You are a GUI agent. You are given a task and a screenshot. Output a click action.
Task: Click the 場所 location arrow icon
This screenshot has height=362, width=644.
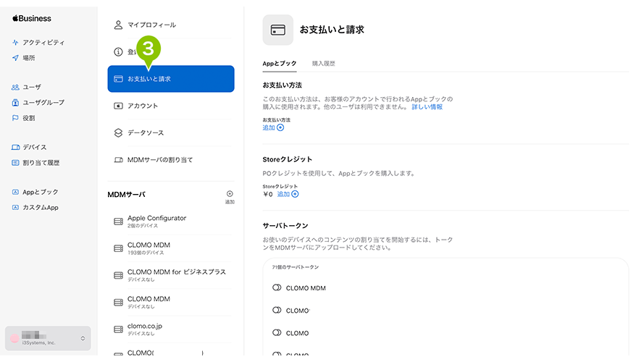point(15,58)
